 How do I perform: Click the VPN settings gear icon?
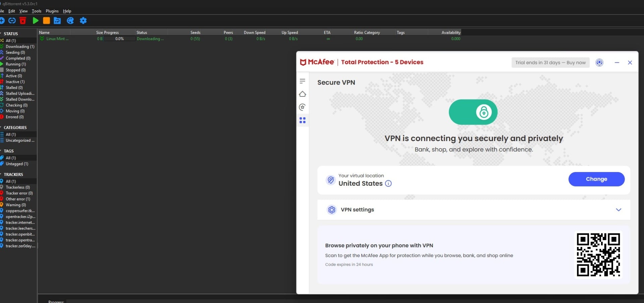click(x=332, y=210)
